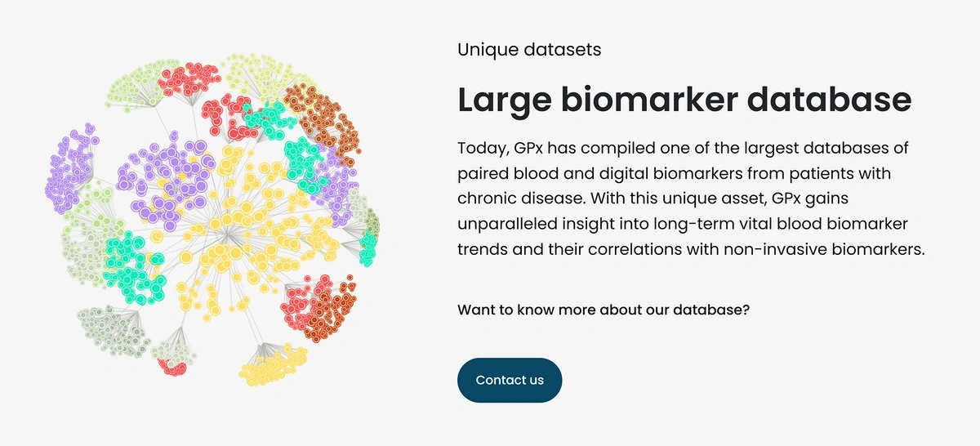The height and width of the screenshot is (446, 980).
Task: Click the Large biomarker database heading
Action: [x=684, y=99]
